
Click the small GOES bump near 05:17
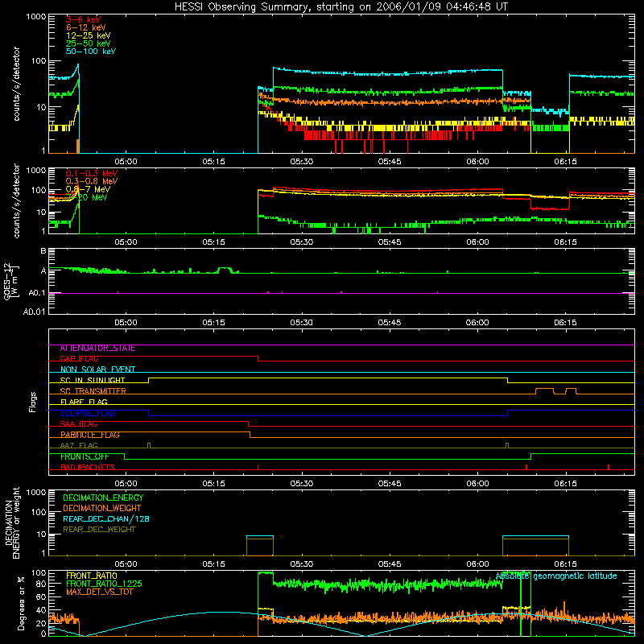225,270
